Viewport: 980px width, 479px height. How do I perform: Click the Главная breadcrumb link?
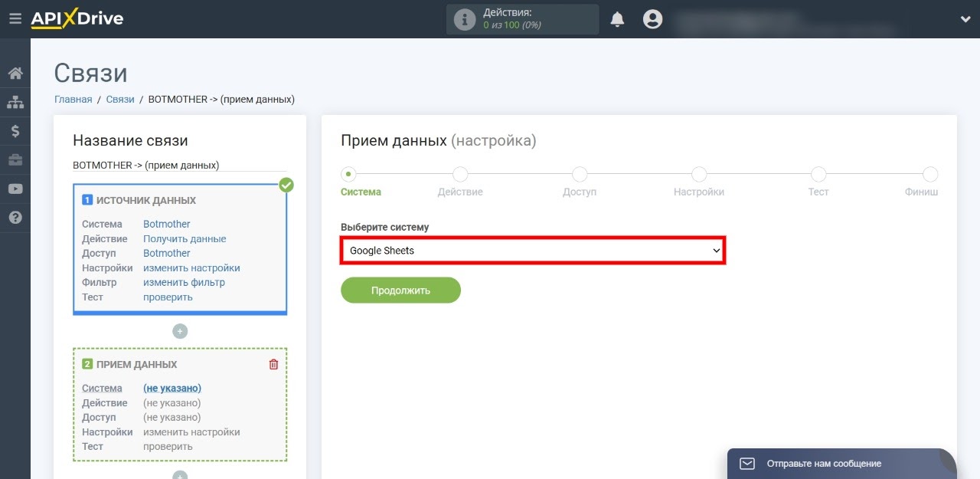(73, 100)
